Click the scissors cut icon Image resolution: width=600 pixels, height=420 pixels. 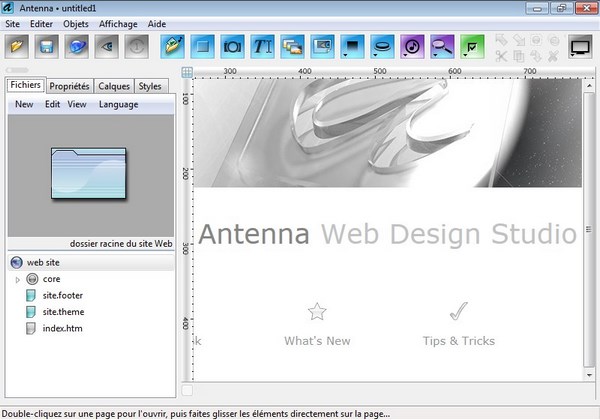click(x=501, y=56)
